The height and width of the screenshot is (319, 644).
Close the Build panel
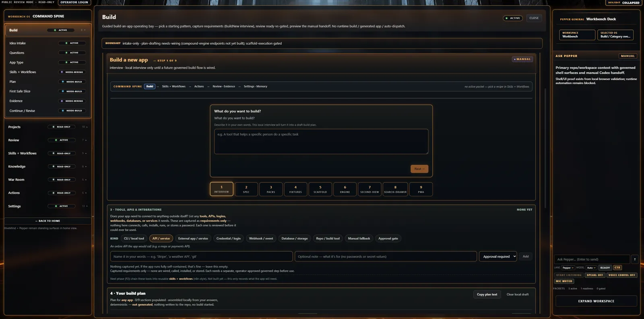[x=534, y=18]
